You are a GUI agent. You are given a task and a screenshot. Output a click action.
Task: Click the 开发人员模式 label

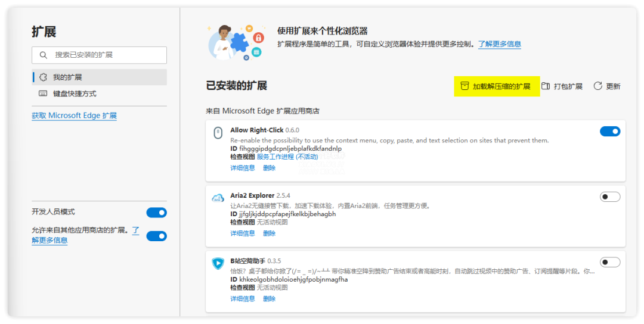[54, 212]
